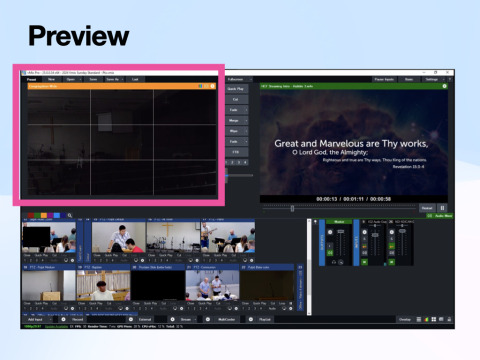480x360 pixels.
Task: Open colour correction icon on preview title bar
Action: 200,86
